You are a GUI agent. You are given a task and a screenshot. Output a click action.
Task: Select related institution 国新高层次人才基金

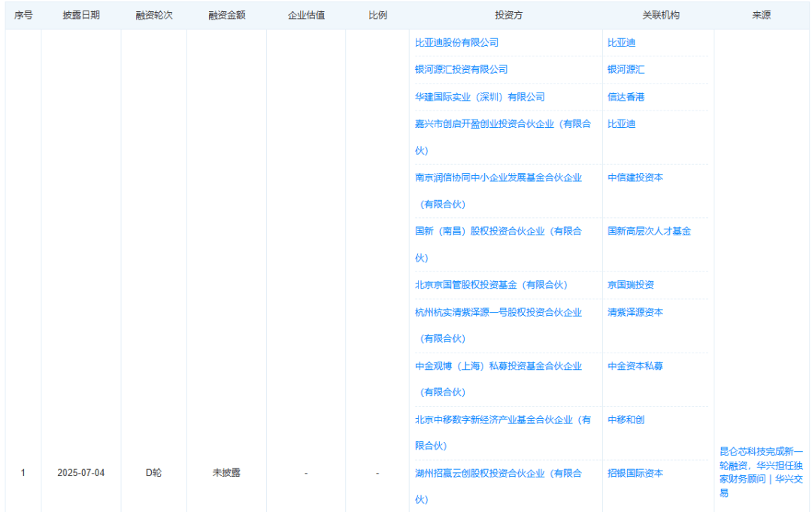pyautogui.click(x=649, y=232)
